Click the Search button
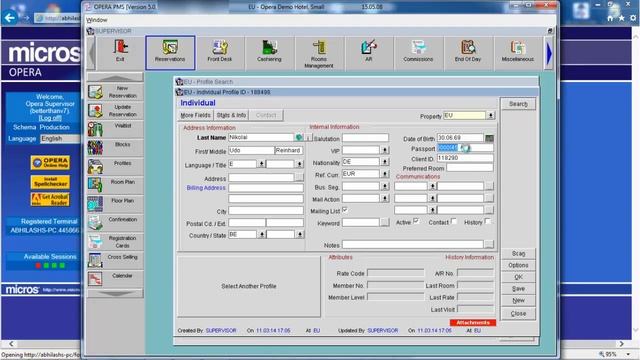Image resolution: width=640 pixels, height=360 pixels. point(518,104)
